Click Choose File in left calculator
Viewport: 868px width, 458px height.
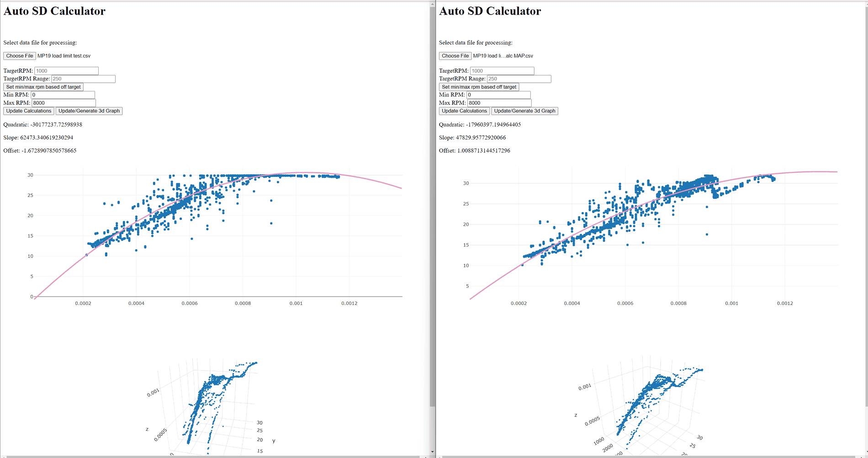(20, 56)
